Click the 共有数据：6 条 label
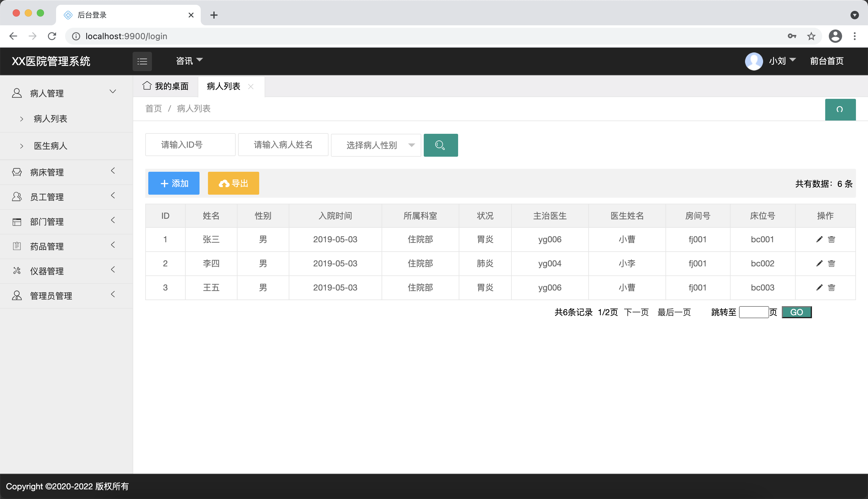Screen dimensions: 868x499 823,184
